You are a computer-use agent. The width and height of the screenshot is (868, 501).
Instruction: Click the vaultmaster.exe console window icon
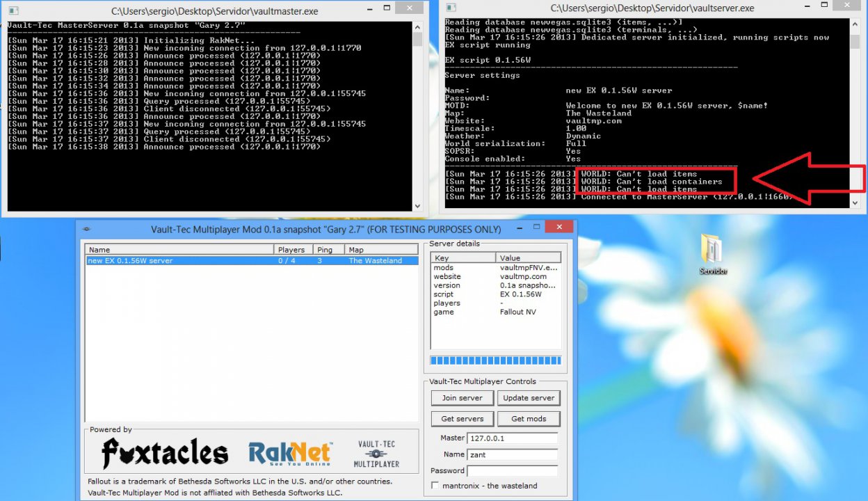[x=12, y=9]
